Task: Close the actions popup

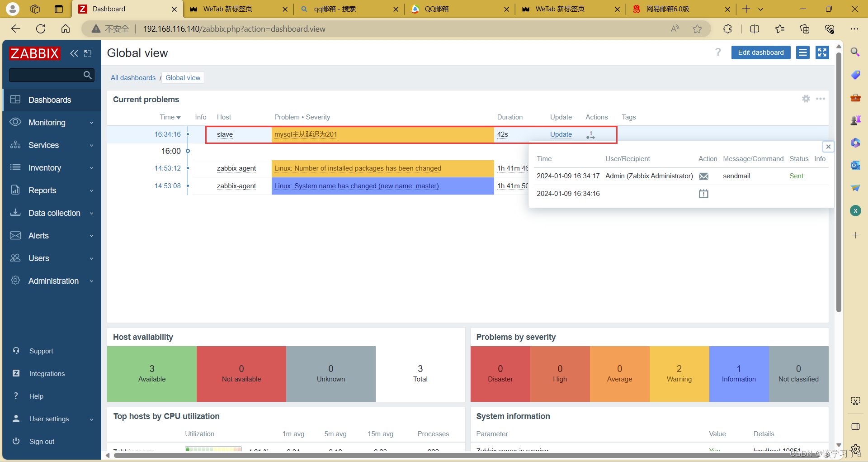Action: pyautogui.click(x=828, y=147)
